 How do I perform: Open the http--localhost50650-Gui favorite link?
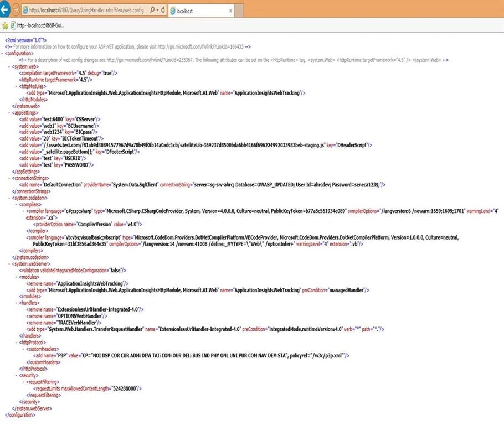pos(38,25)
